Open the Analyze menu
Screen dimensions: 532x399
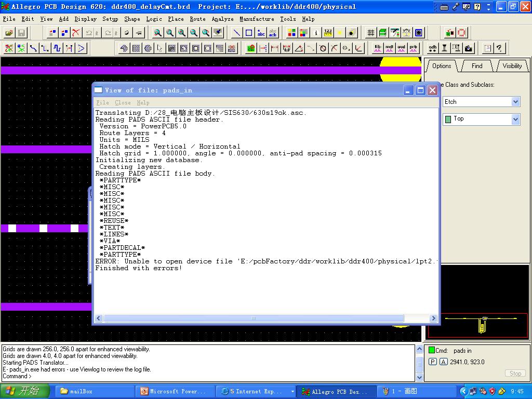pos(222,19)
